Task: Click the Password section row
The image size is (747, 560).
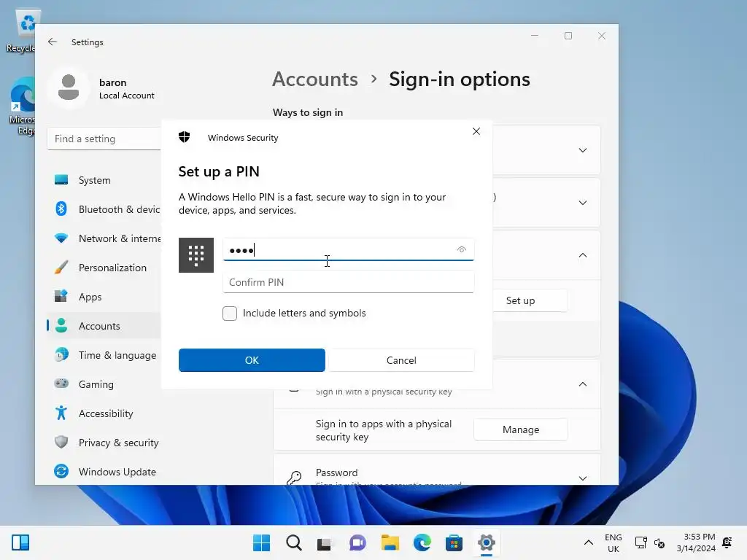Action: [x=437, y=470]
